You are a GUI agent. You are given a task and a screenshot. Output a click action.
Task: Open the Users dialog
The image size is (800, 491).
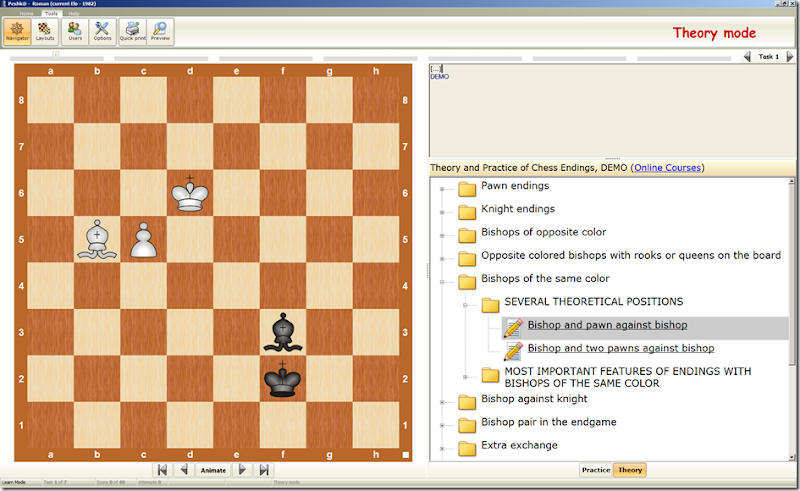75,32
